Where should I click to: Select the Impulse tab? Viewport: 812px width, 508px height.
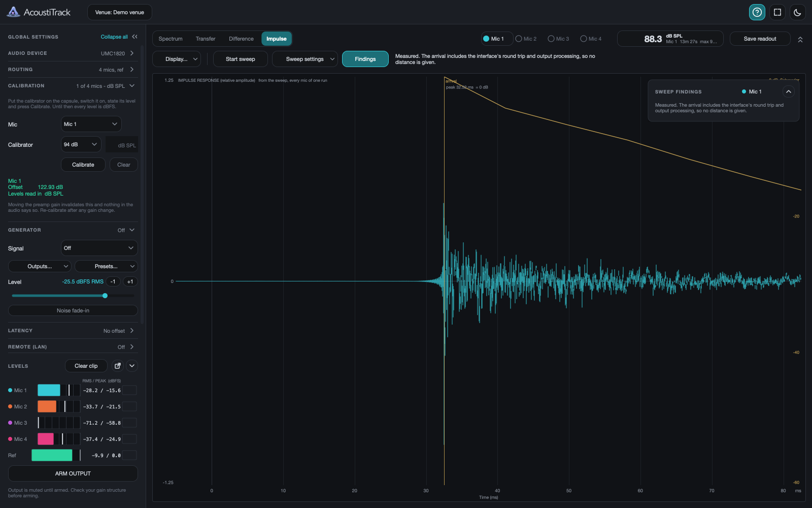click(x=277, y=39)
